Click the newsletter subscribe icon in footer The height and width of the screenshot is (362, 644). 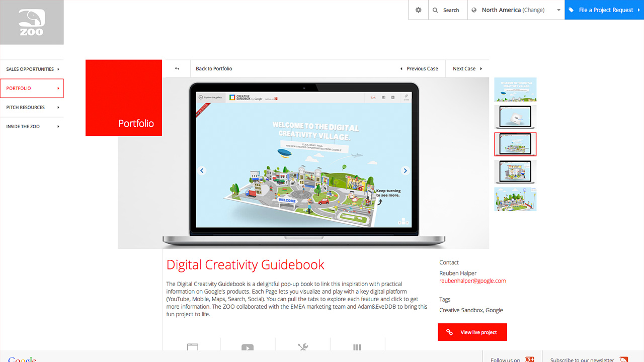tap(624, 359)
